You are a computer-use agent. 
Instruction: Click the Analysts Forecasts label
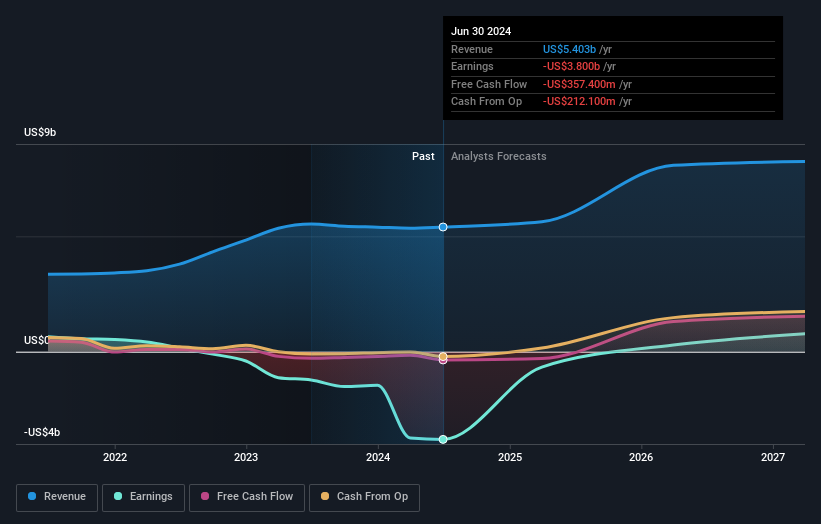click(x=498, y=157)
